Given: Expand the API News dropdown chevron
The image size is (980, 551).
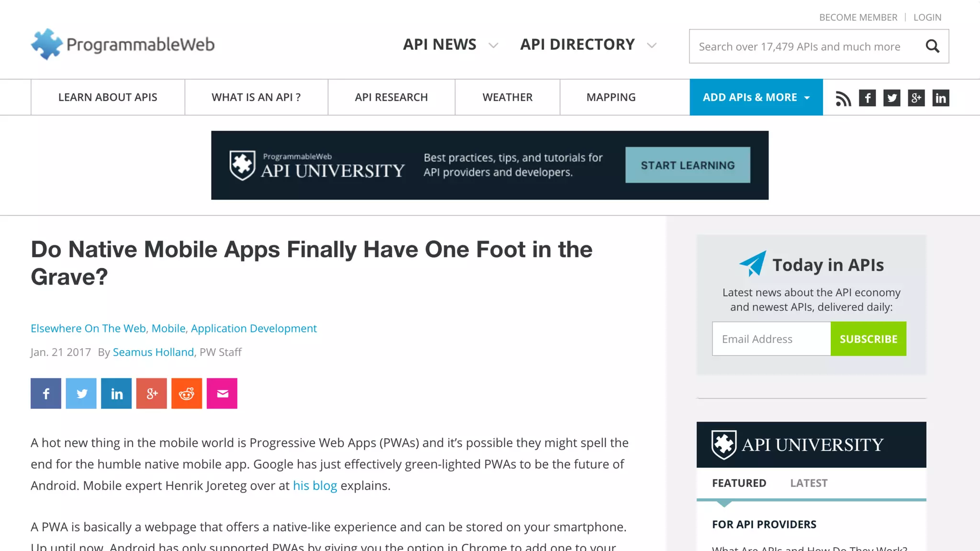Looking at the screenshot, I should point(493,45).
